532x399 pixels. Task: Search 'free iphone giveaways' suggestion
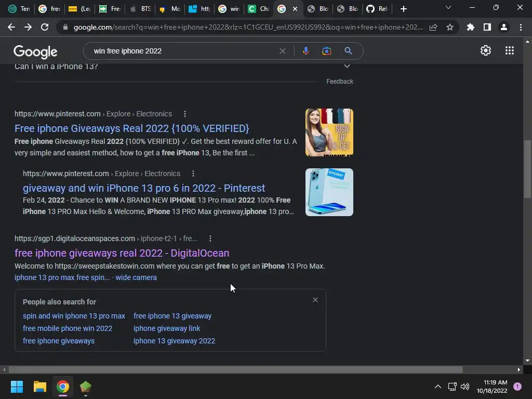pos(59,341)
